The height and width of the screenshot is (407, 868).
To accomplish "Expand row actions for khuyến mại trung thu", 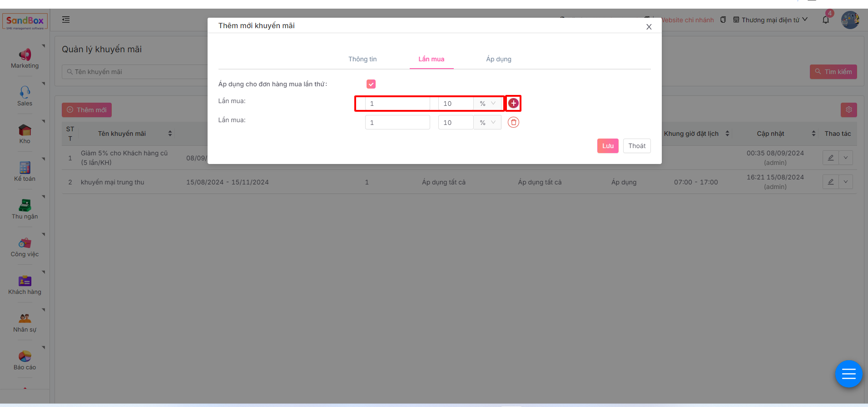I will 846,182.
